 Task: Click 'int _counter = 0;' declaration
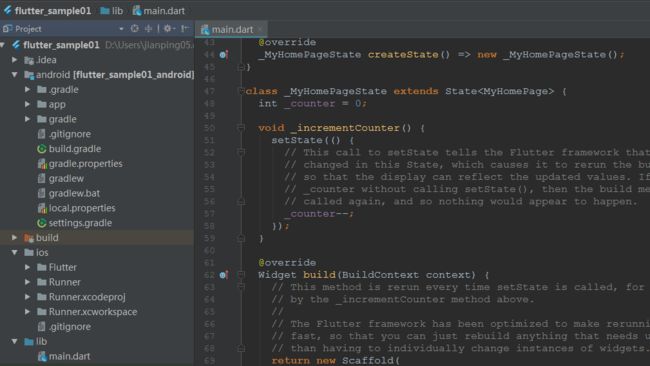point(313,103)
